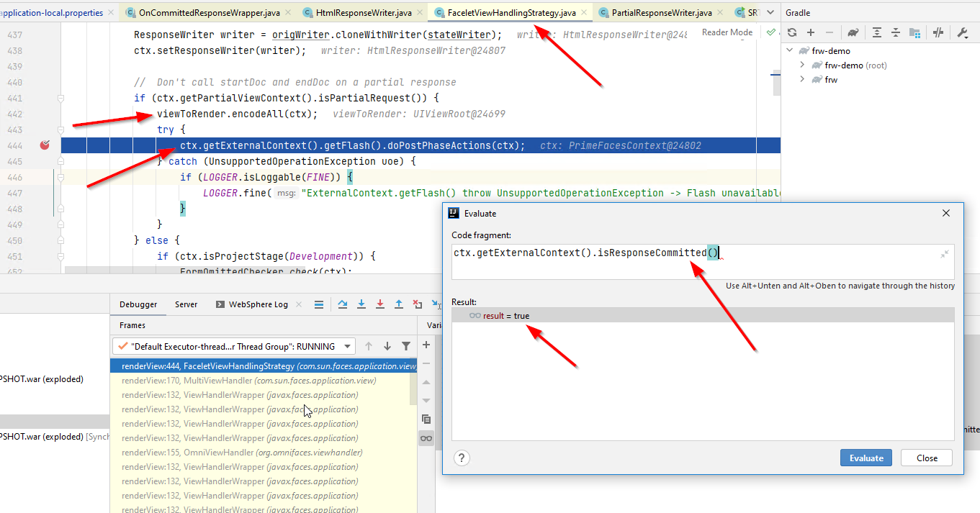Open Gradle settings with the wrench icon
Image resolution: width=980 pixels, height=513 pixels.
click(962, 32)
